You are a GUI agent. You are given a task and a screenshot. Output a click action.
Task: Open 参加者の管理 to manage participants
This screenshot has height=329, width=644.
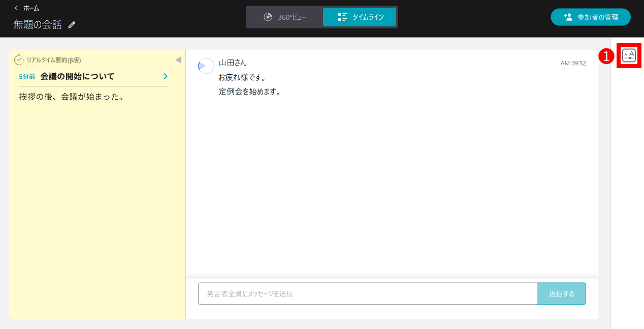click(591, 17)
